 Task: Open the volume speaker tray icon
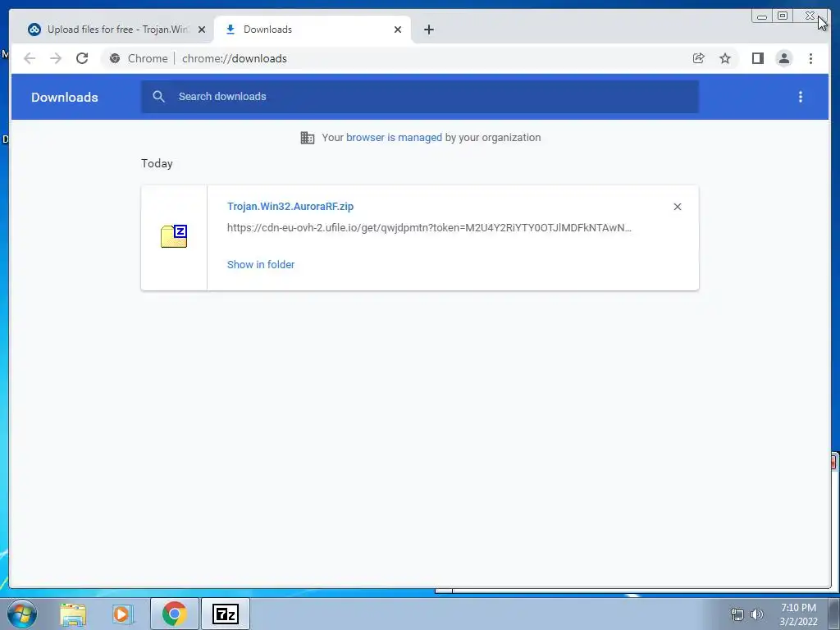coord(757,614)
